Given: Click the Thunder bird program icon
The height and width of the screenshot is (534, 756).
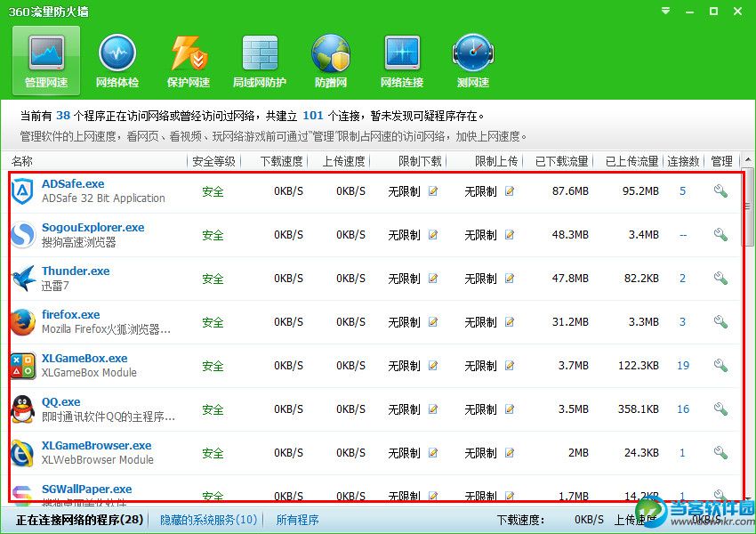Looking at the screenshot, I should click(x=23, y=279).
